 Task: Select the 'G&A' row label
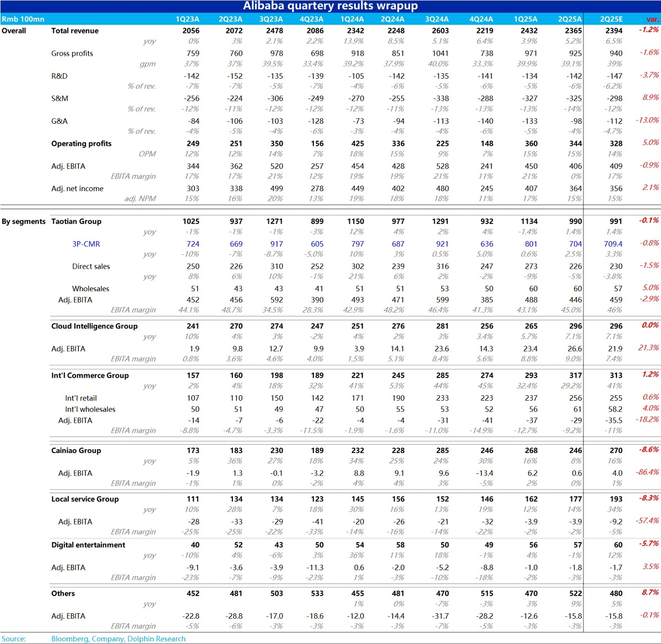[x=59, y=121]
